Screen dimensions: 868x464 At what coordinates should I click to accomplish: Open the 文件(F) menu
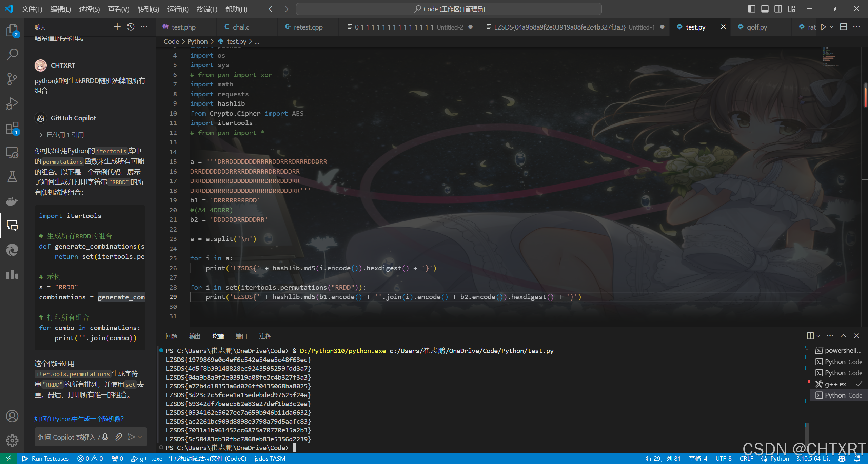pos(32,9)
